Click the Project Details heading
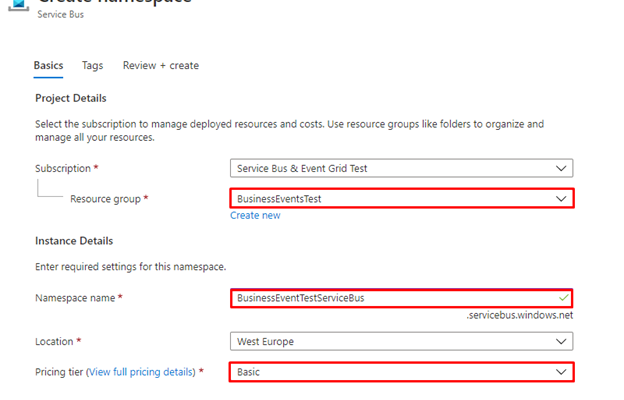Image resolution: width=624 pixels, height=400 pixels. [71, 98]
